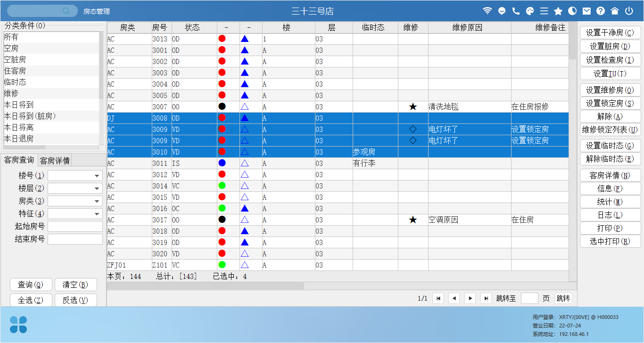
Task: Click the black star in room 3017 row
Action: tap(413, 220)
